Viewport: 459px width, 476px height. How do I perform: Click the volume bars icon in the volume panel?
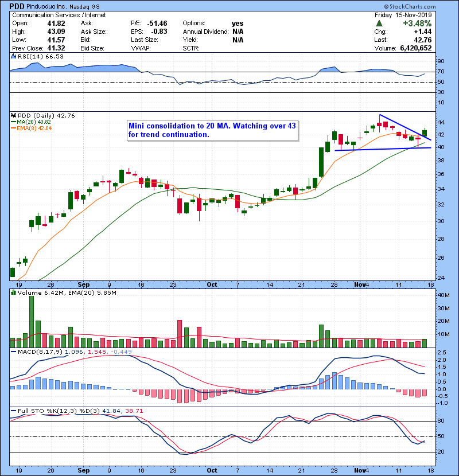(x=13, y=292)
